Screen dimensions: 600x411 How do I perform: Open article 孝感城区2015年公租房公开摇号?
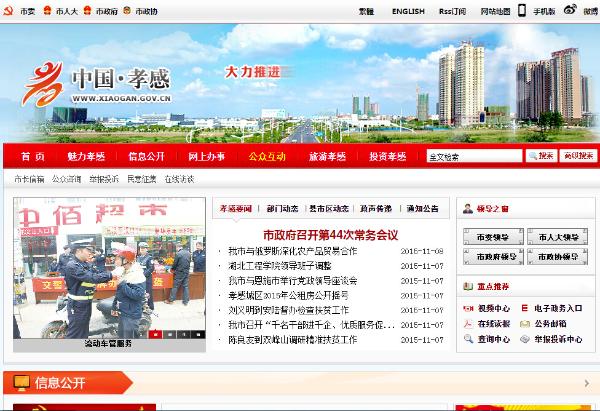pos(288,295)
